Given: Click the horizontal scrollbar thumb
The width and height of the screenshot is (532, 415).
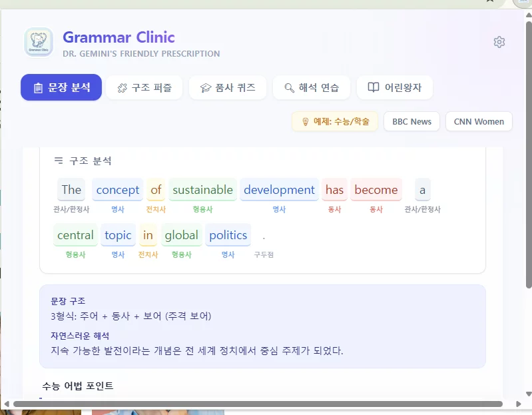Looking at the screenshot, I should pos(258,404).
